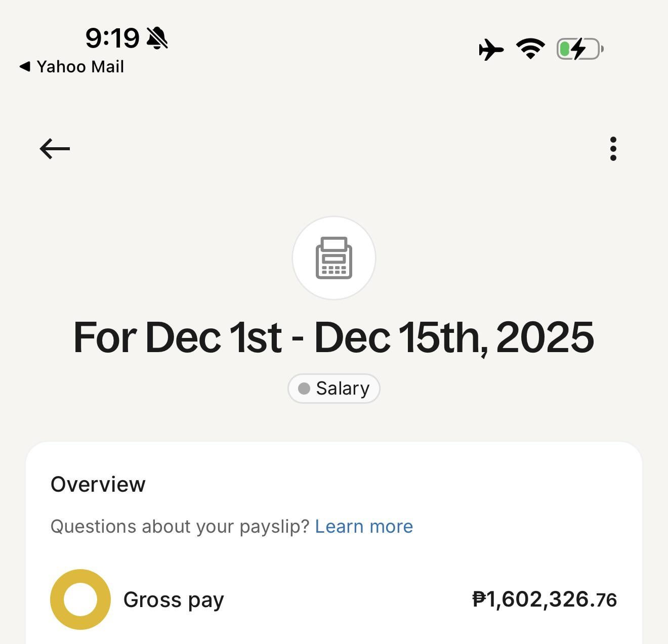Tap the small triangle beside Yahoo Mail
The height and width of the screenshot is (644, 668).
[x=24, y=66]
